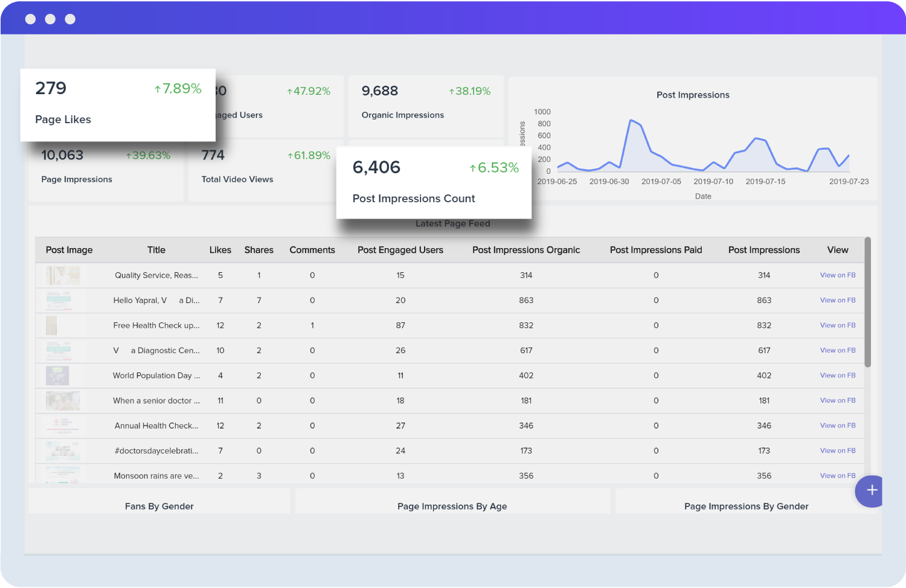
Task: Click the Page Impressions By Age panel title
Action: pos(452,507)
